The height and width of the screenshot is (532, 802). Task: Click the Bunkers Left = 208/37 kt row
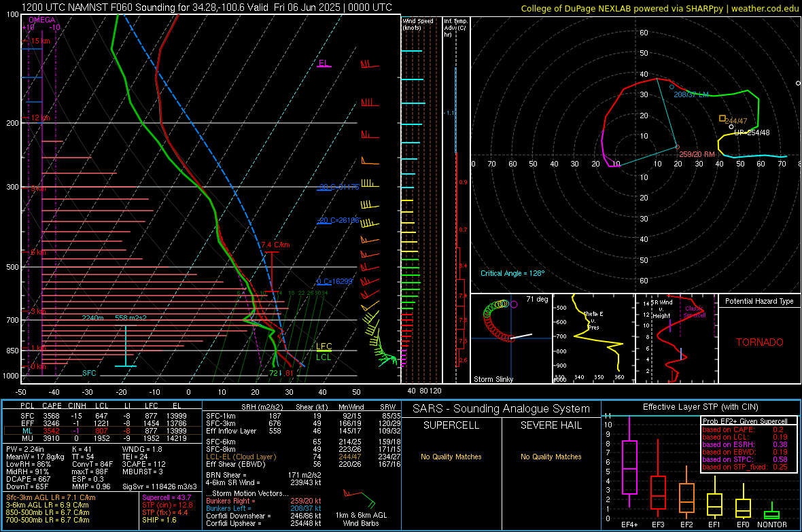tap(264, 508)
